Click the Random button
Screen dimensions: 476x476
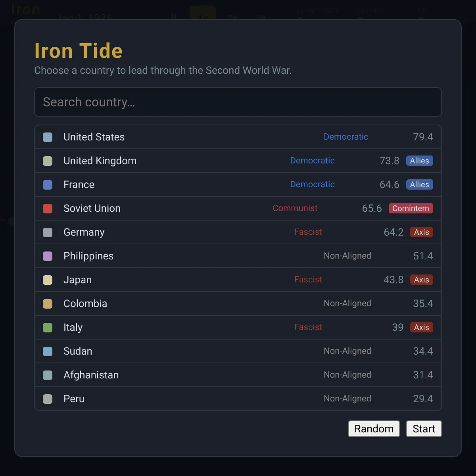(374, 429)
